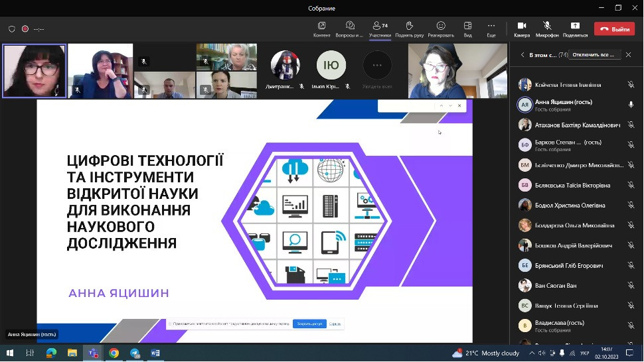Open Вопросы и ответы Q&A panel
This screenshot has height=362, width=644.
[x=349, y=29]
